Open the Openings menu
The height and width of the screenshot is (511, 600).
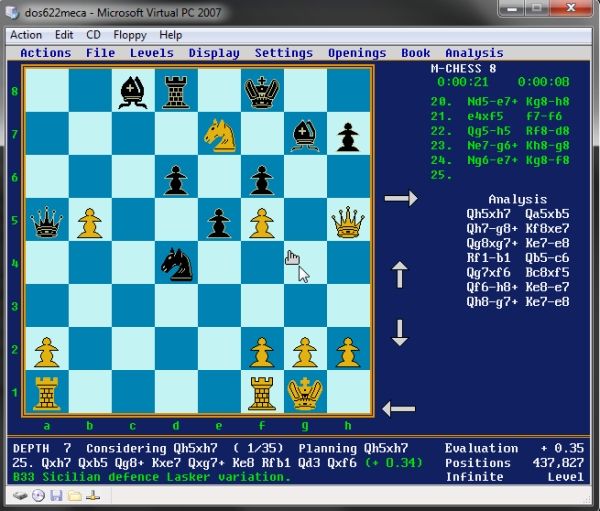click(357, 53)
